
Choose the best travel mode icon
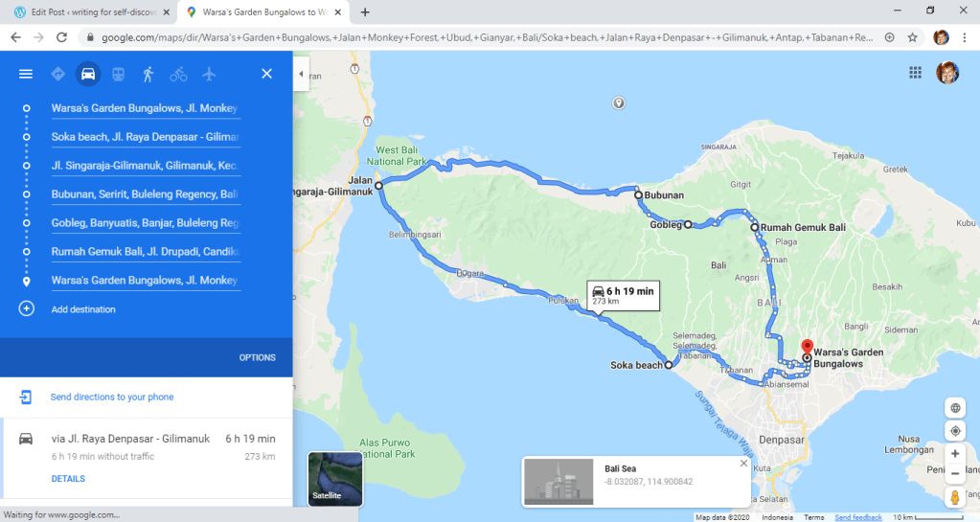tap(58, 74)
